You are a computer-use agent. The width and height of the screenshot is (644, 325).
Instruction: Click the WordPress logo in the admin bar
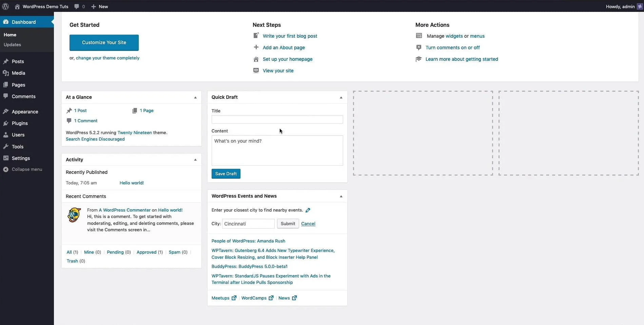(5, 6)
